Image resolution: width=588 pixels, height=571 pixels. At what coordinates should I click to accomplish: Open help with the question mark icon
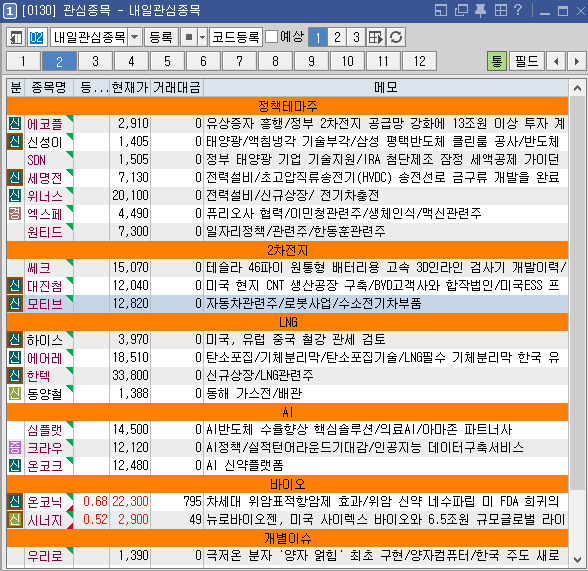[518, 10]
